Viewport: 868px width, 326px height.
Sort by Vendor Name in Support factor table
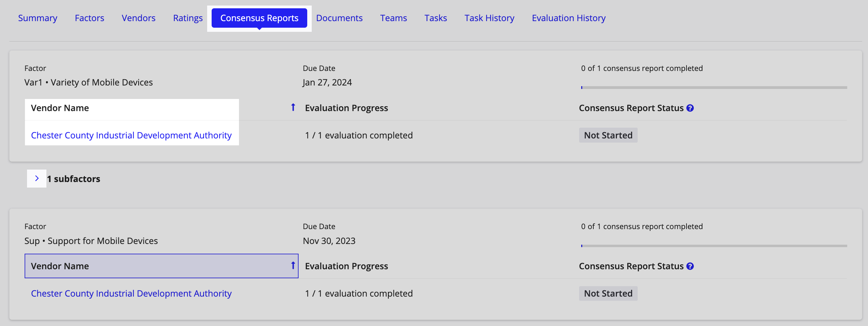pos(161,266)
